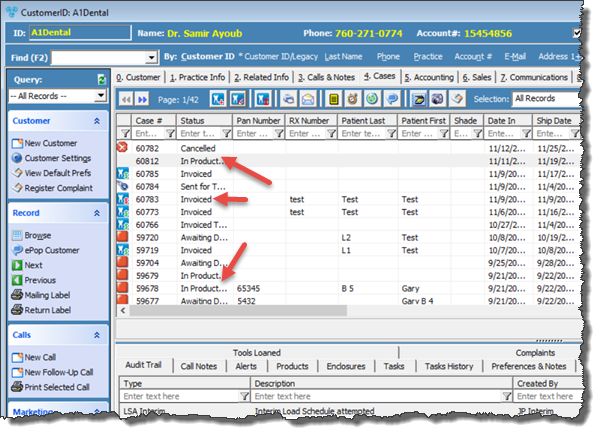Image resolution: width=601 pixels, height=435 pixels.
Task: Click the red Cancelled icon for case 60782
Action: [x=123, y=147]
